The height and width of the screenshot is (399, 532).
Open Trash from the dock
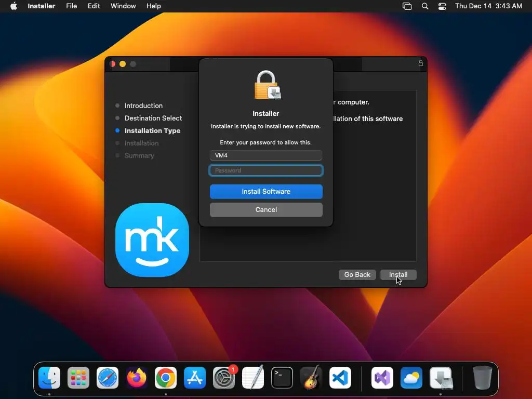click(483, 378)
